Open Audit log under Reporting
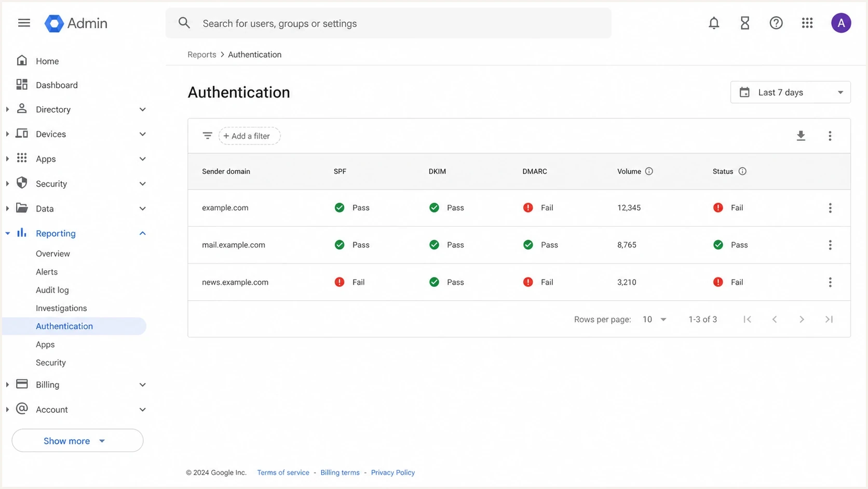The image size is (868, 489). pos(52,290)
